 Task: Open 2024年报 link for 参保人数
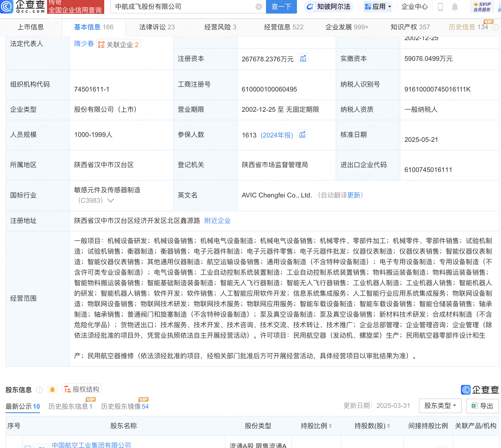tap(277, 135)
